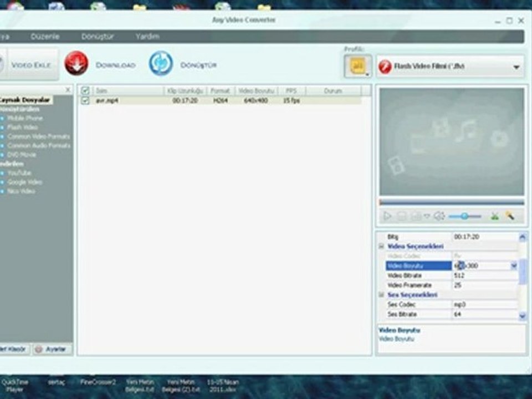Select Nico Video in the sidebar
Image resolution: width=532 pixels, height=399 pixels.
21,191
